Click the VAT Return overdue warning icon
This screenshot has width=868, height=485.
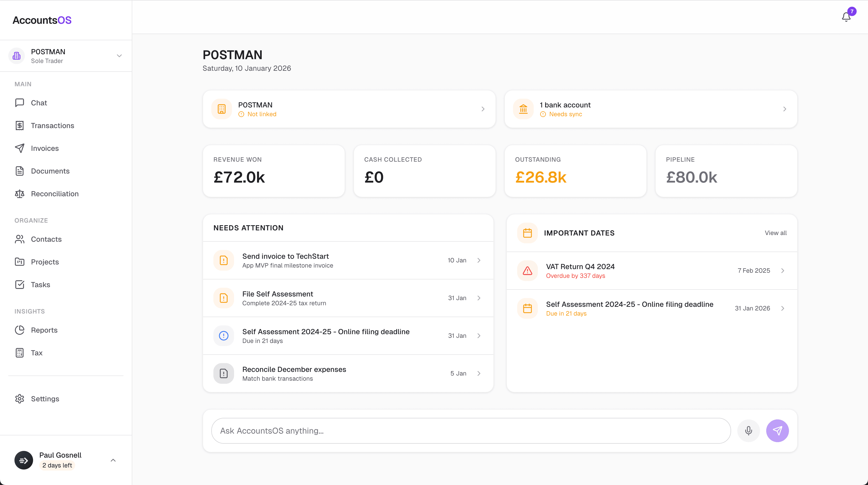pos(527,270)
